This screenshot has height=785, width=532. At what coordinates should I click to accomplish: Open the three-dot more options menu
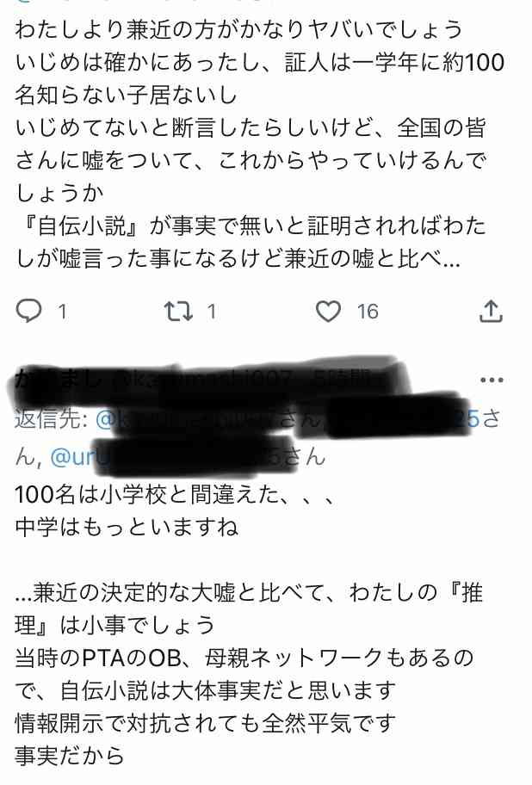(492, 380)
